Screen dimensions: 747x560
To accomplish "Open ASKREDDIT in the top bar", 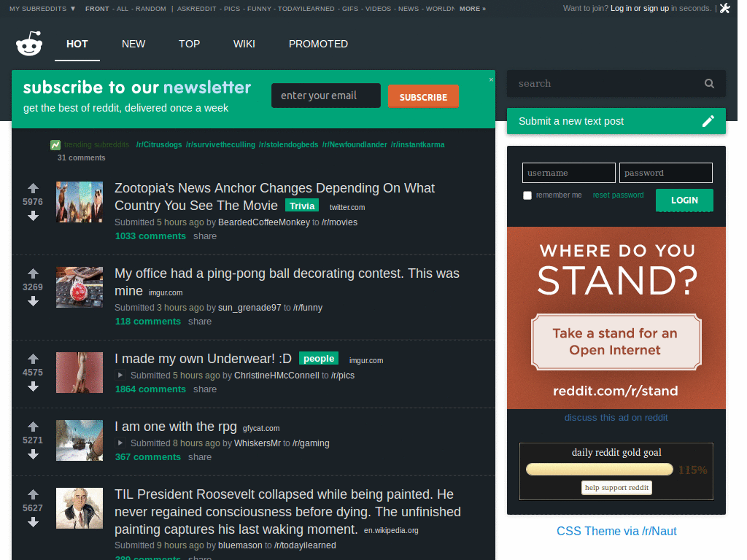I will pos(196,9).
